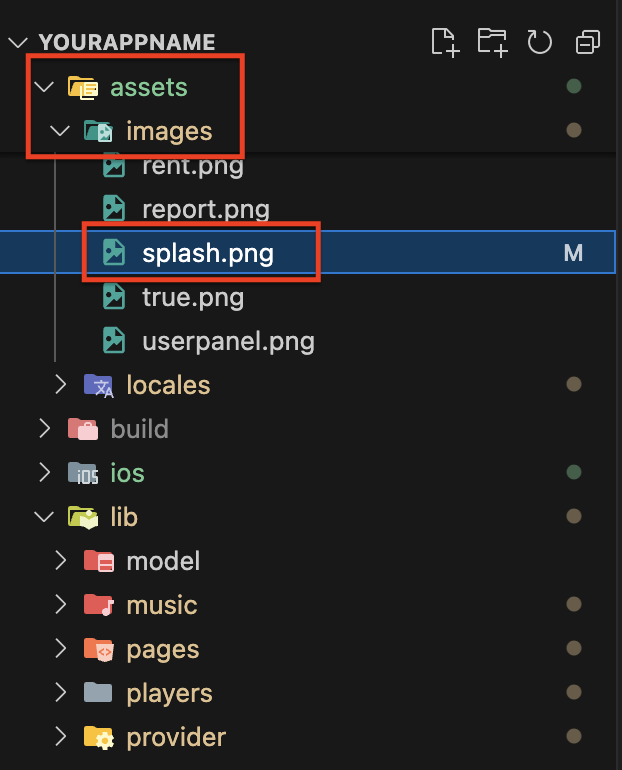Open true.png image file

click(x=192, y=297)
